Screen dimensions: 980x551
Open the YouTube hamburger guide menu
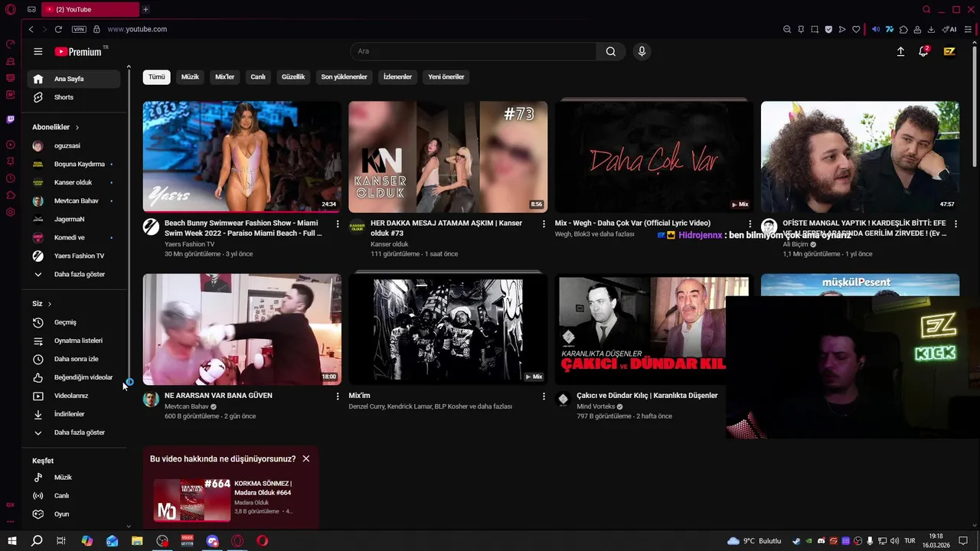(x=38, y=51)
